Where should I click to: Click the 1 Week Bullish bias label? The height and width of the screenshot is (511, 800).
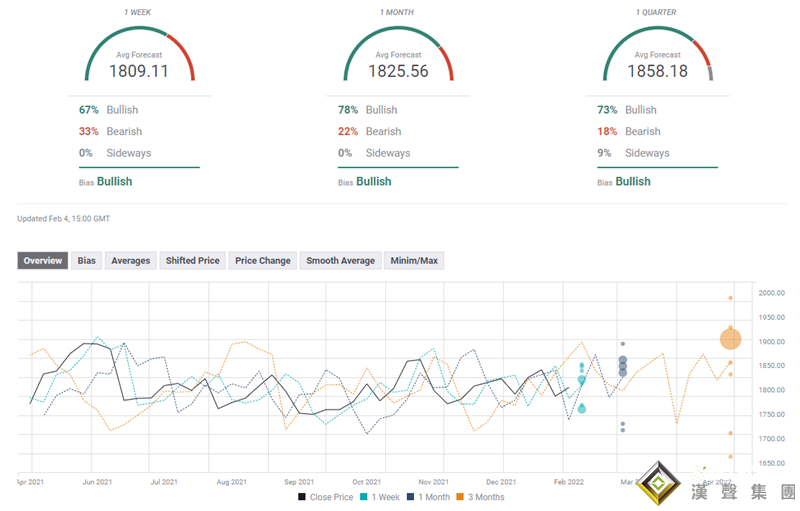click(x=115, y=181)
